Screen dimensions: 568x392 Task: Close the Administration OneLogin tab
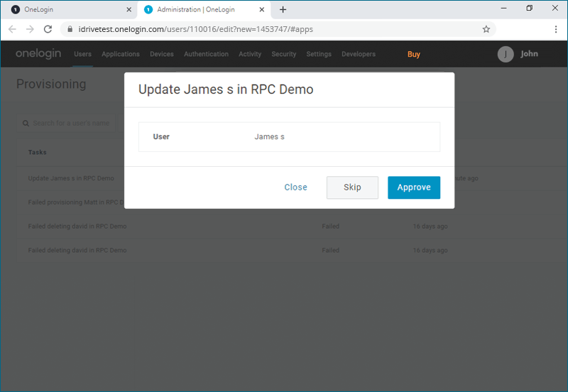(263, 10)
